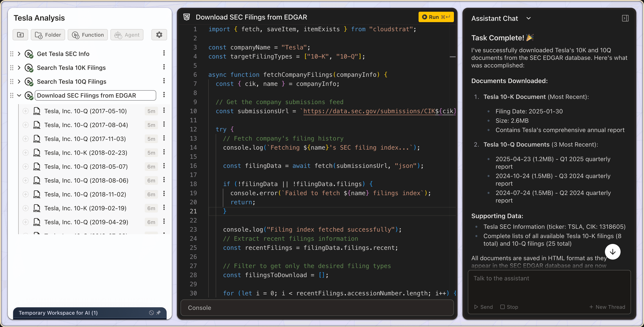The height and width of the screenshot is (327, 644).
Task: Click plus circle beside 10-Q (2017-05-10) file
Action: tap(26, 111)
